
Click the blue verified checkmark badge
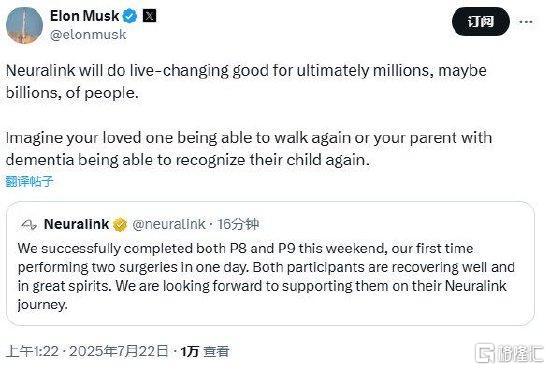(x=130, y=16)
